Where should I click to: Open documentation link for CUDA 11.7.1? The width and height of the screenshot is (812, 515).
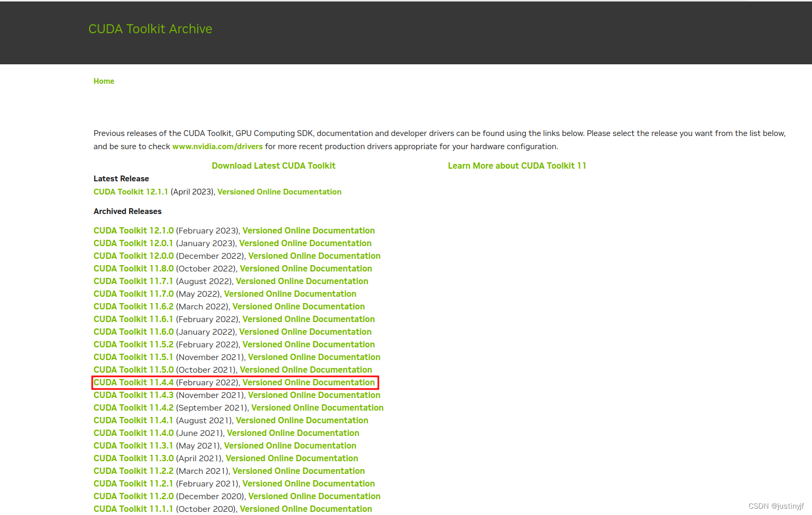point(302,281)
